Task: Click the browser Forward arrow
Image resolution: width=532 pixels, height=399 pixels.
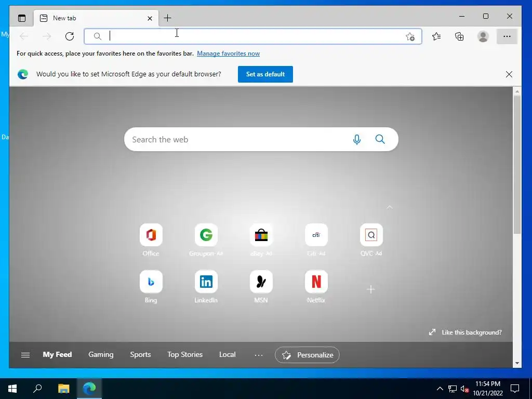Action: pos(47,36)
